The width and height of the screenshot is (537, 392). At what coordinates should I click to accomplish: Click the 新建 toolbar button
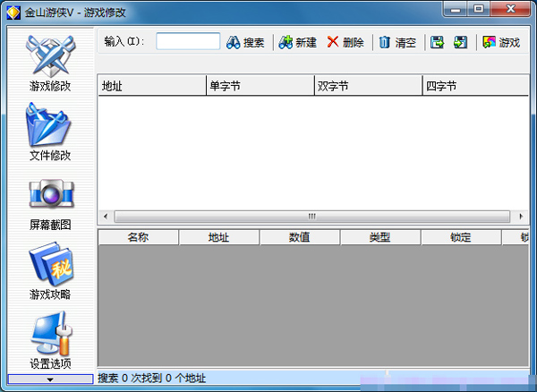tap(298, 42)
